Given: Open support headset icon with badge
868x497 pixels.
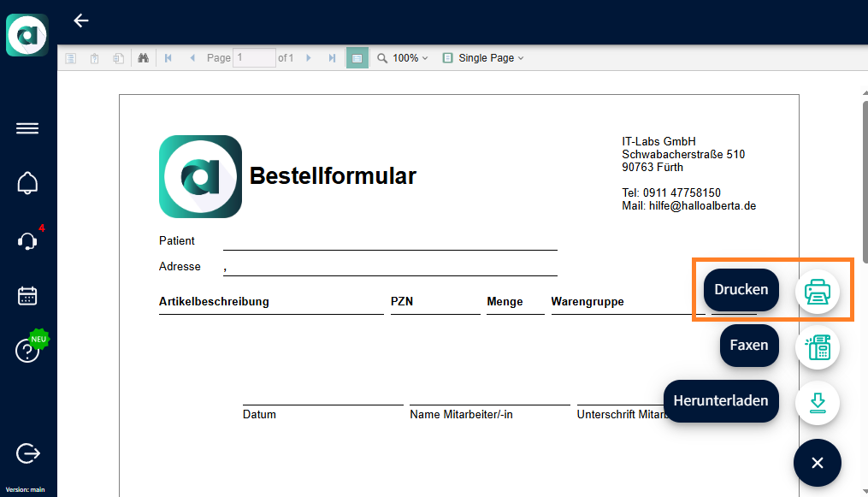Looking at the screenshot, I should coord(27,240).
